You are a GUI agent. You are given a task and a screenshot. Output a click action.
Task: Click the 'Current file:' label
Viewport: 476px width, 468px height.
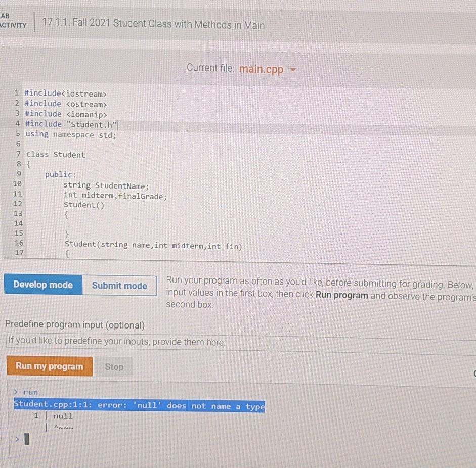[210, 68]
